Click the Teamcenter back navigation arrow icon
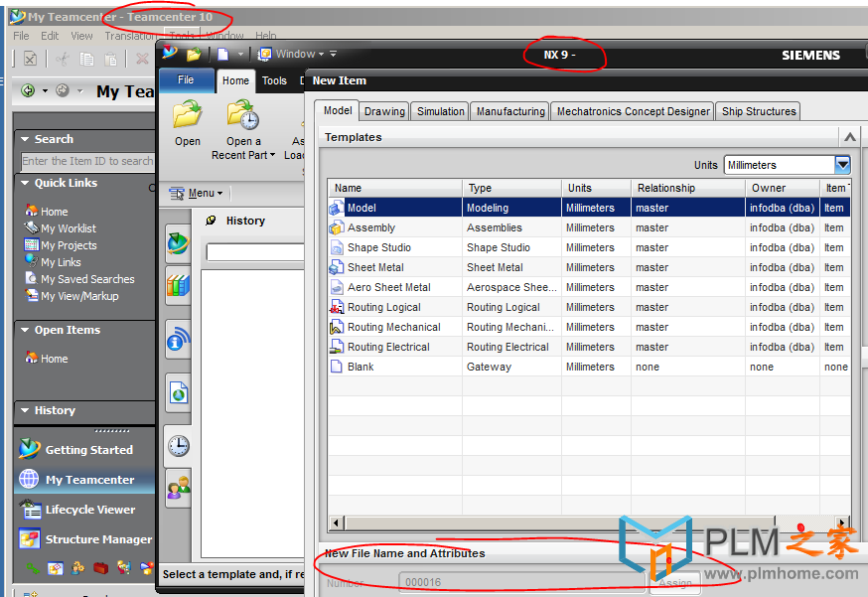The width and height of the screenshot is (868, 597). (x=28, y=90)
